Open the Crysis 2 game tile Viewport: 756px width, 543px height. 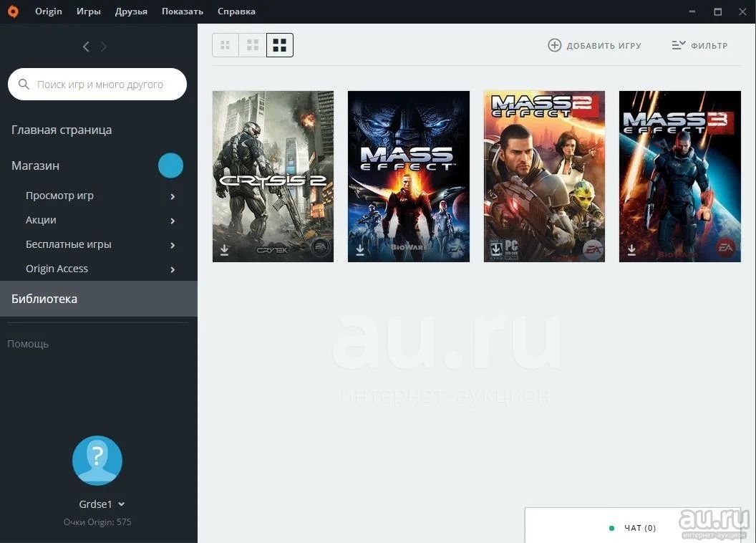(x=273, y=176)
